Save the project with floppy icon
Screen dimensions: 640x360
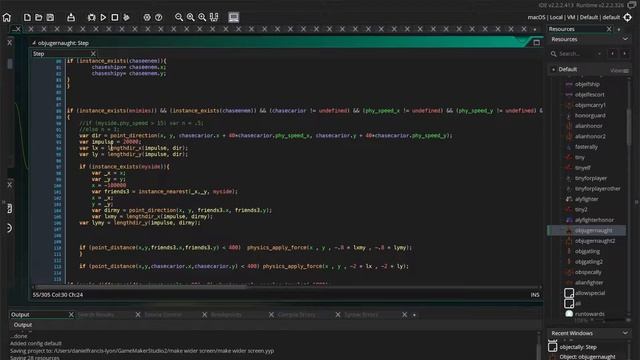(50, 17)
